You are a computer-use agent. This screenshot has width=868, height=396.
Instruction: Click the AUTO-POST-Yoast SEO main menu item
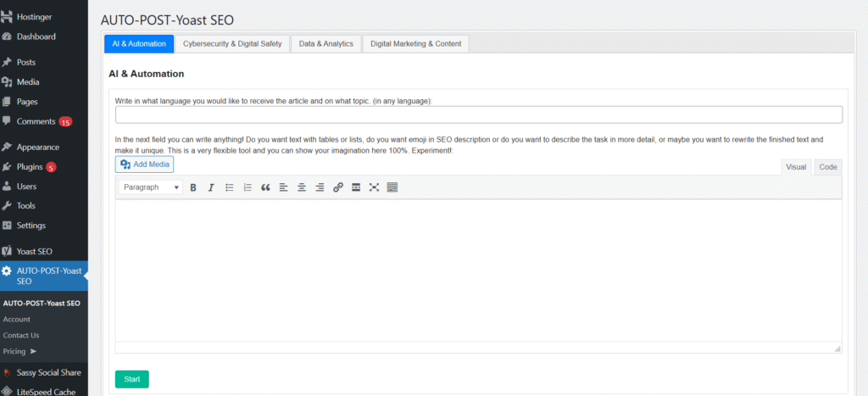[x=44, y=276]
